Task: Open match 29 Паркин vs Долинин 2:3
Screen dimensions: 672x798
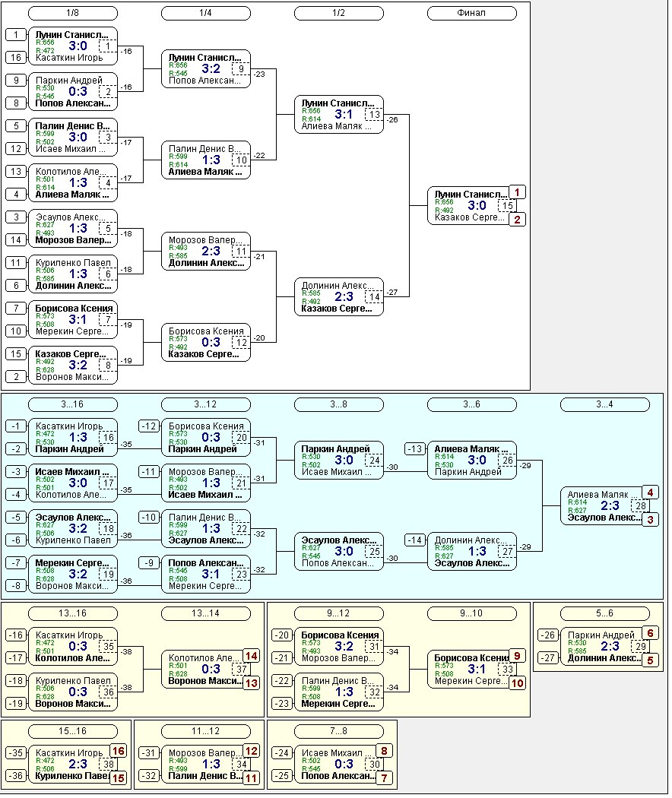Action: point(605,646)
